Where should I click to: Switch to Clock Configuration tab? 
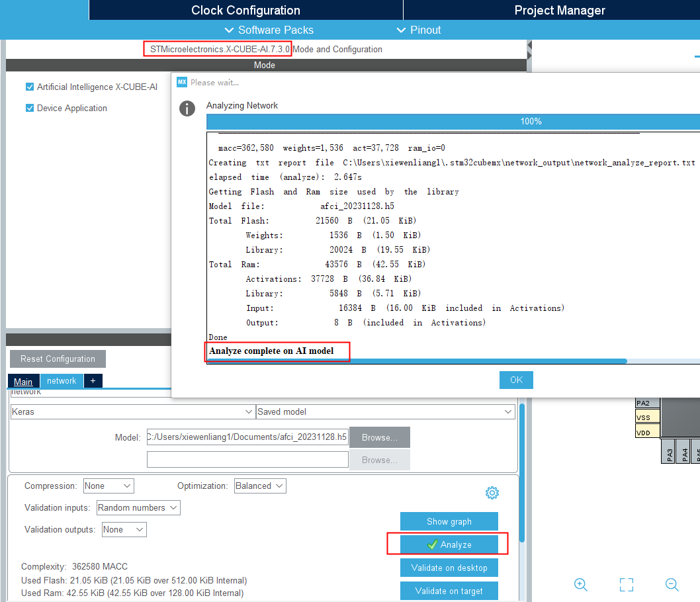[246, 10]
